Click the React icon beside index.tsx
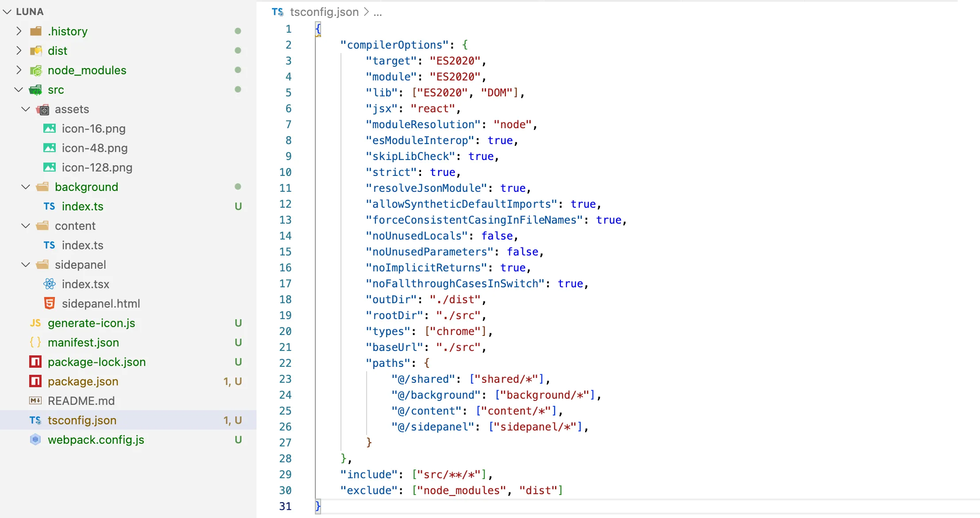Viewport: 980px width, 518px height. coord(50,284)
